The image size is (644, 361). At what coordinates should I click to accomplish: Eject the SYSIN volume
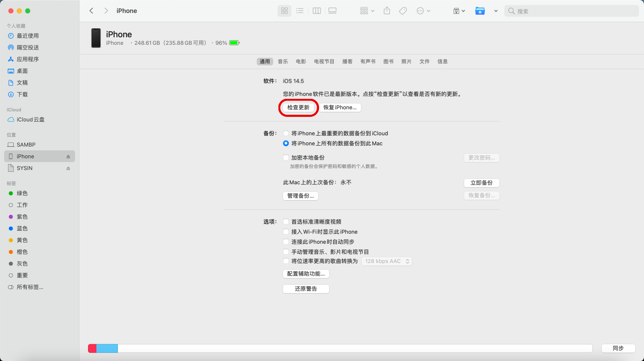coord(68,168)
